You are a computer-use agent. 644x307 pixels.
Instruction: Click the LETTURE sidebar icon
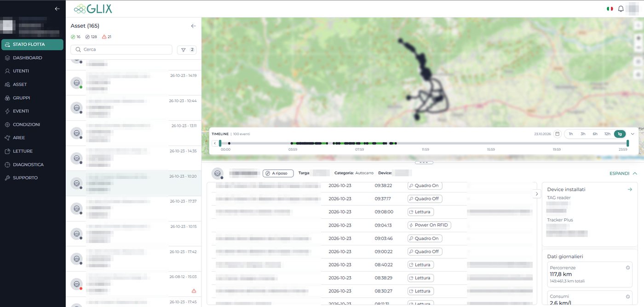(x=7, y=151)
